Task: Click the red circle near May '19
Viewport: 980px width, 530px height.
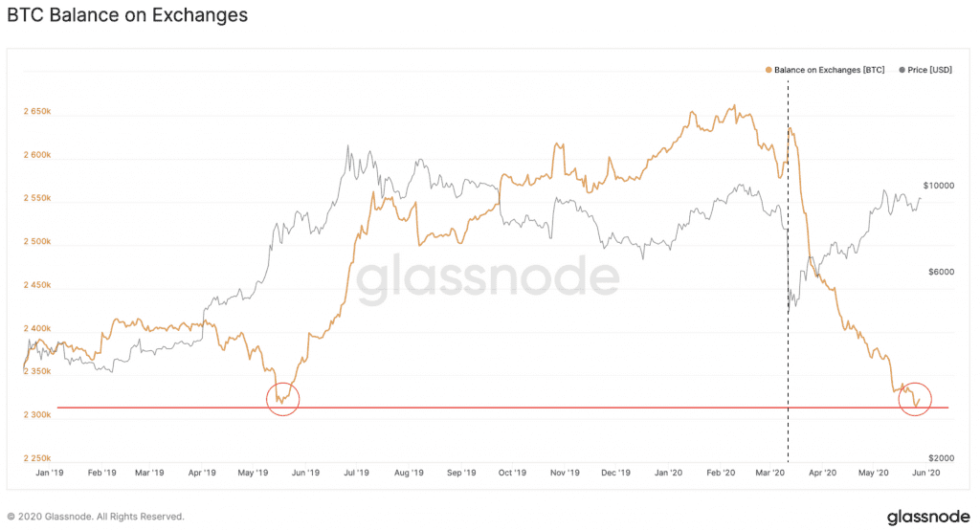Action: tap(282, 398)
